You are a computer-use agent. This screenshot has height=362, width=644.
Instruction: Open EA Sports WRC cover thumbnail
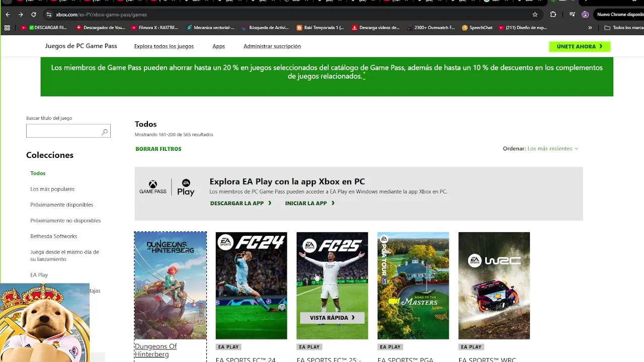494,286
